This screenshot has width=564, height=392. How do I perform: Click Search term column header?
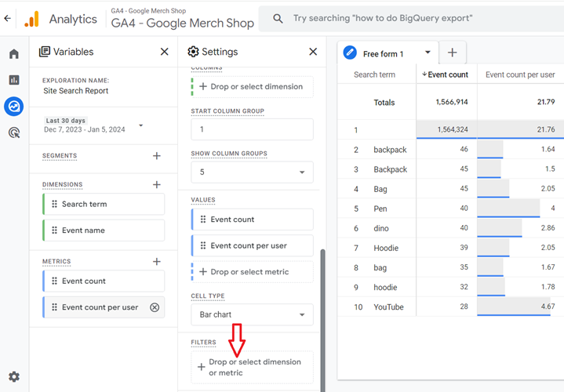(x=374, y=74)
